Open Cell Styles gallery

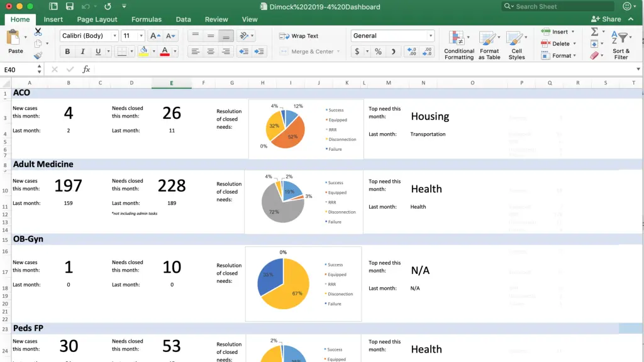[516, 45]
